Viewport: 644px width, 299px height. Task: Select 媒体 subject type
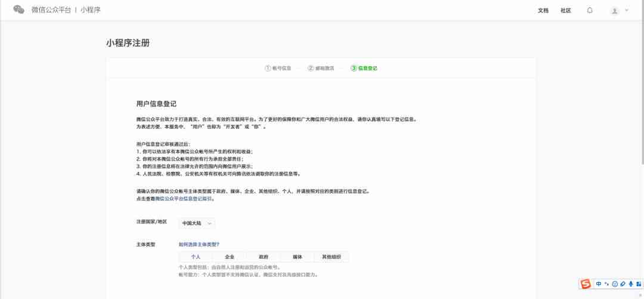[298, 257]
